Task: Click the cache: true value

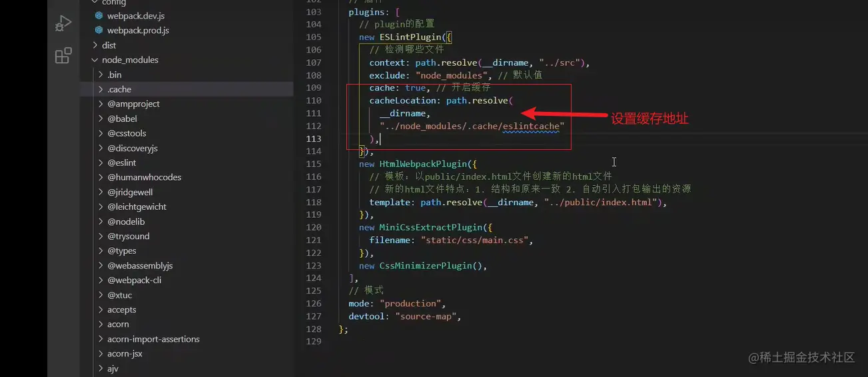Action: [x=416, y=88]
